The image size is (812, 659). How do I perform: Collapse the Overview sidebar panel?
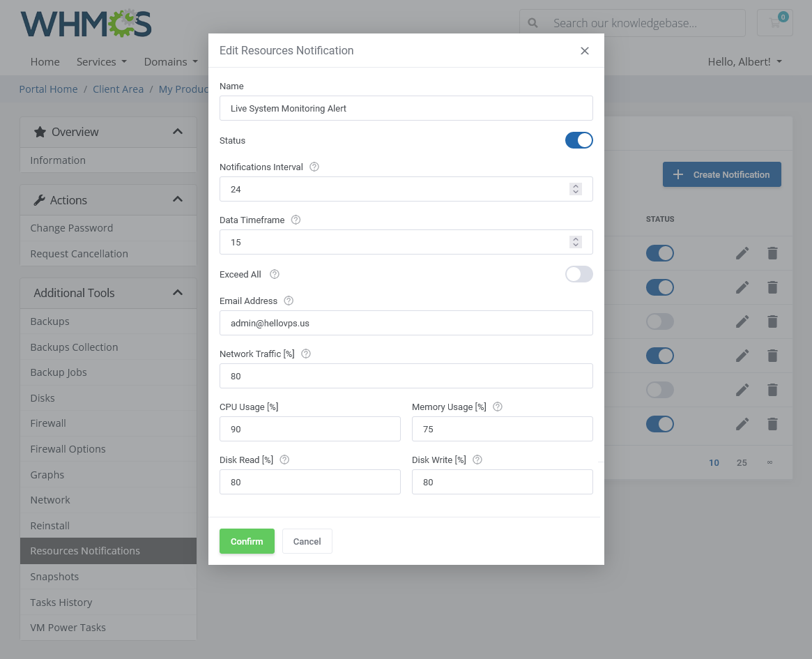point(178,132)
